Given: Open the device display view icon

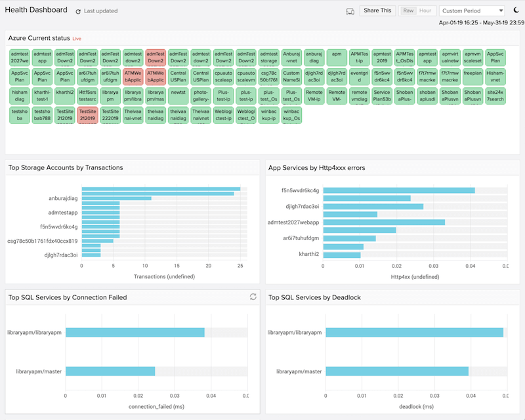Looking at the screenshot, I should (350, 11).
